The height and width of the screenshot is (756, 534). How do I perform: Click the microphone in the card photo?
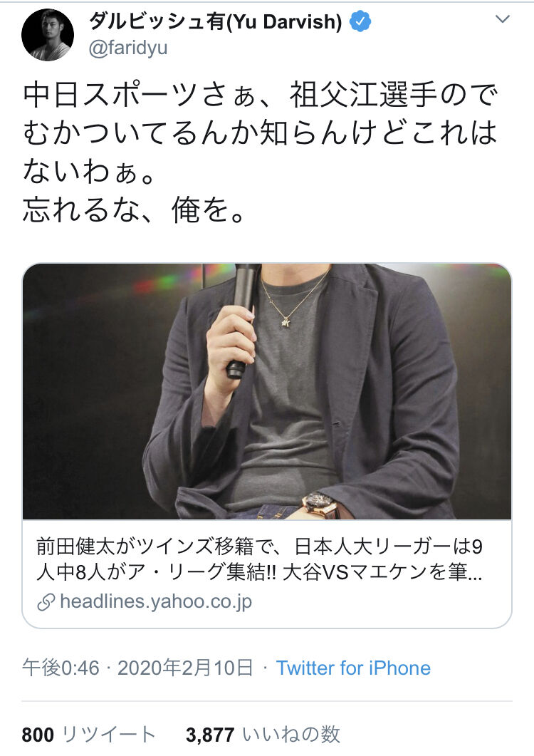click(x=242, y=320)
